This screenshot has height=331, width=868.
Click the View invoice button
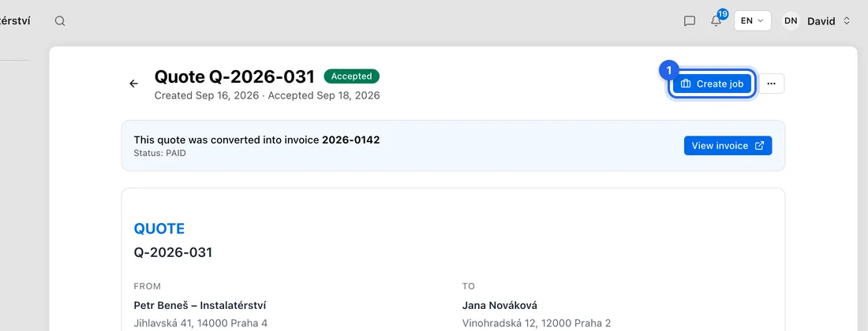point(728,146)
